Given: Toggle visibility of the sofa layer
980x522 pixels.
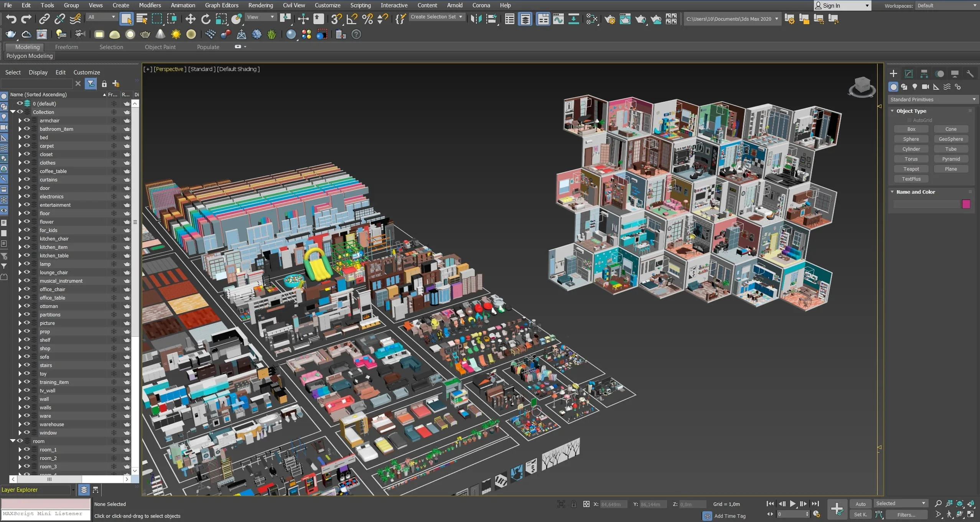Looking at the screenshot, I should click(27, 357).
